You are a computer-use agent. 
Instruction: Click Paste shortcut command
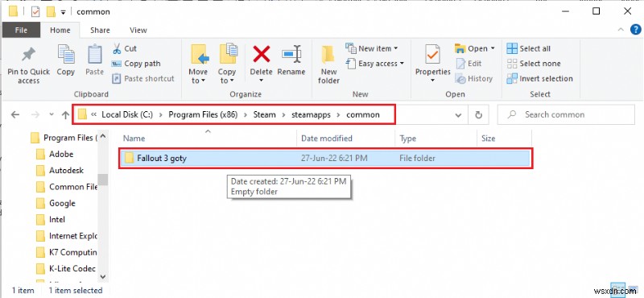(x=143, y=78)
